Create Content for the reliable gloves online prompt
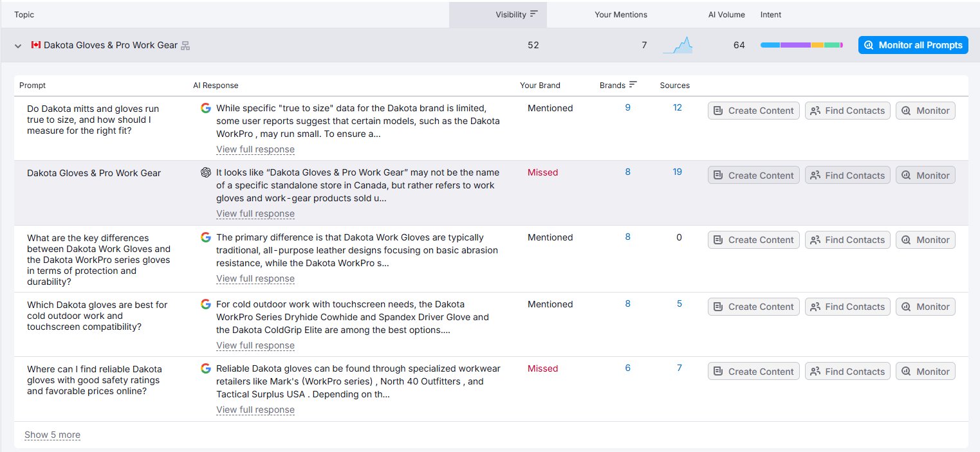The height and width of the screenshot is (452, 980). pyautogui.click(x=753, y=372)
